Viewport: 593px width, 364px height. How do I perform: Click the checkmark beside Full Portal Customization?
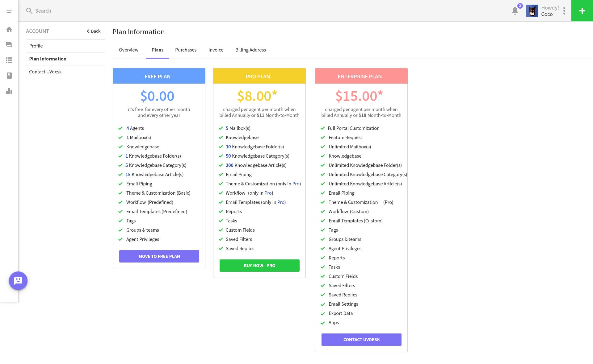(x=323, y=128)
